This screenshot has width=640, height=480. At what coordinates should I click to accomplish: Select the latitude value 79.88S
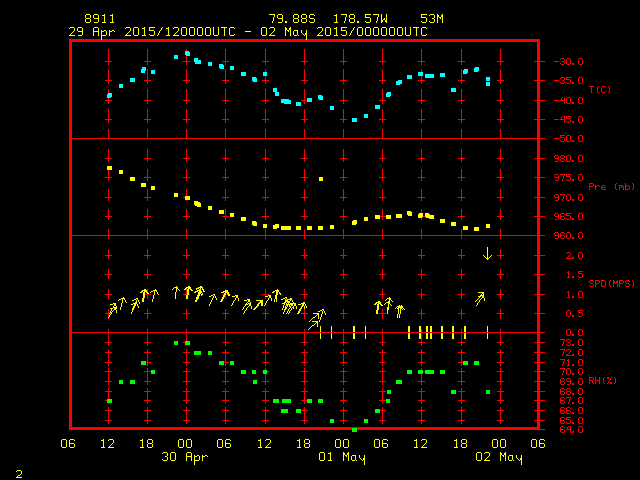coord(292,19)
